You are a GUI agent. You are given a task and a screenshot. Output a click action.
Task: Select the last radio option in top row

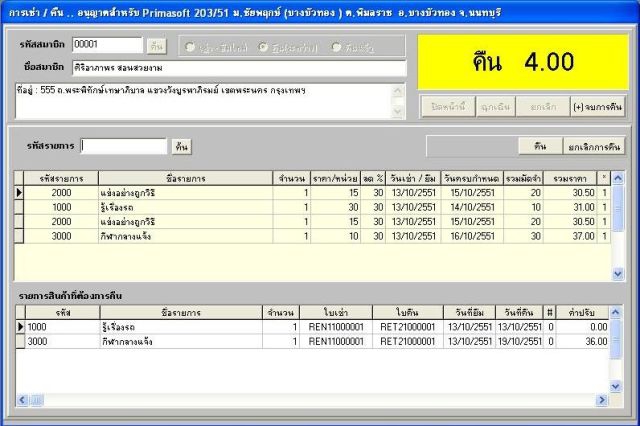pyautogui.click(x=337, y=46)
